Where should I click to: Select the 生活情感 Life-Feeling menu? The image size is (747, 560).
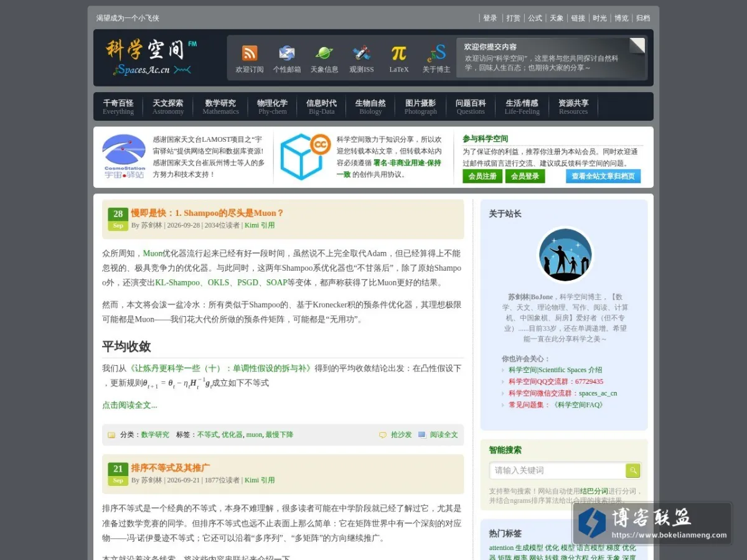[522, 107]
